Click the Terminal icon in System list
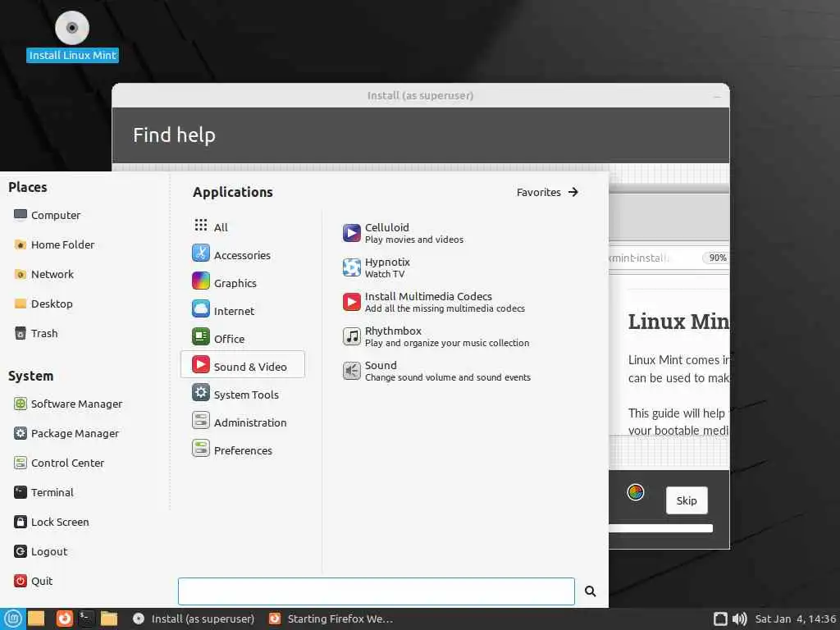 point(21,492)
